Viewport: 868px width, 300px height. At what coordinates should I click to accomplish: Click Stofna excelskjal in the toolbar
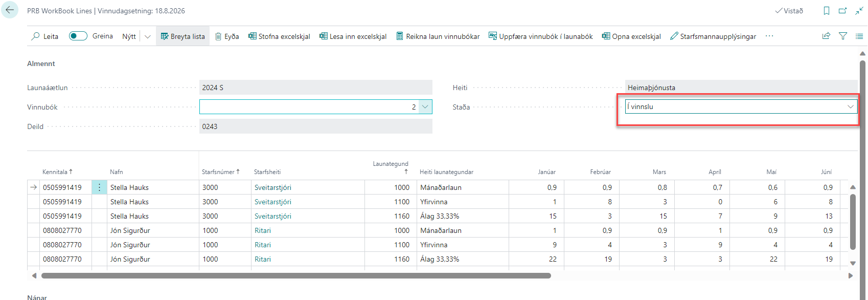tap(279, 36)
